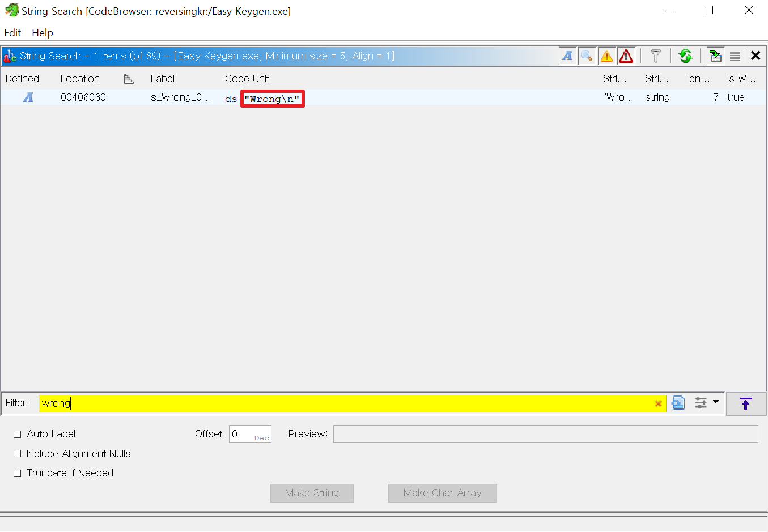Toggle the defined strings filter icon
Image resolution: width=768 pixels, height=532 pixels.
tap(567, 56)
